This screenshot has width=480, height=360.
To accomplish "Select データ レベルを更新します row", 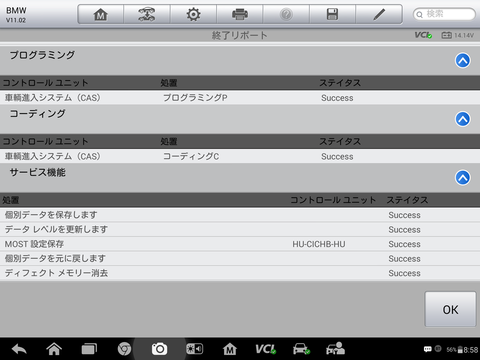I will [240, 229].
